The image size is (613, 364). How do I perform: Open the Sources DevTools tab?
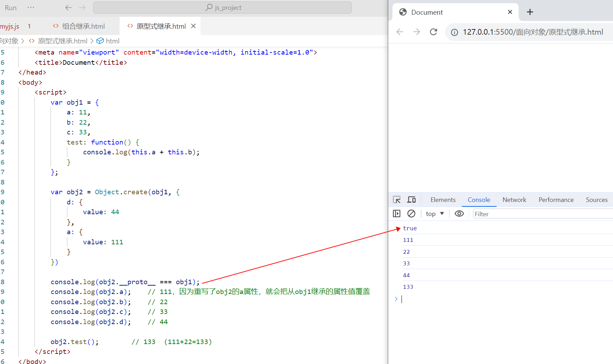[x=597, y=200]
